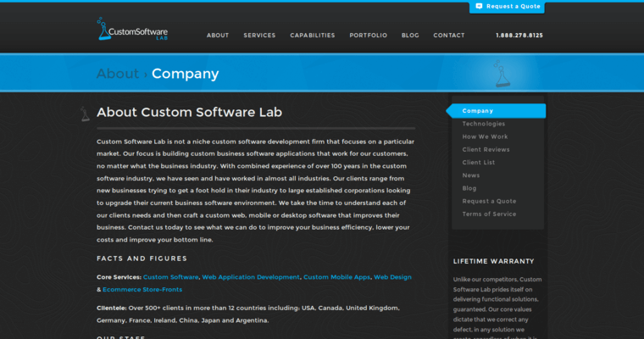This screenshot has height=339, width=644.
Task: Open the Contact page from the header
Action: [449, 36]
